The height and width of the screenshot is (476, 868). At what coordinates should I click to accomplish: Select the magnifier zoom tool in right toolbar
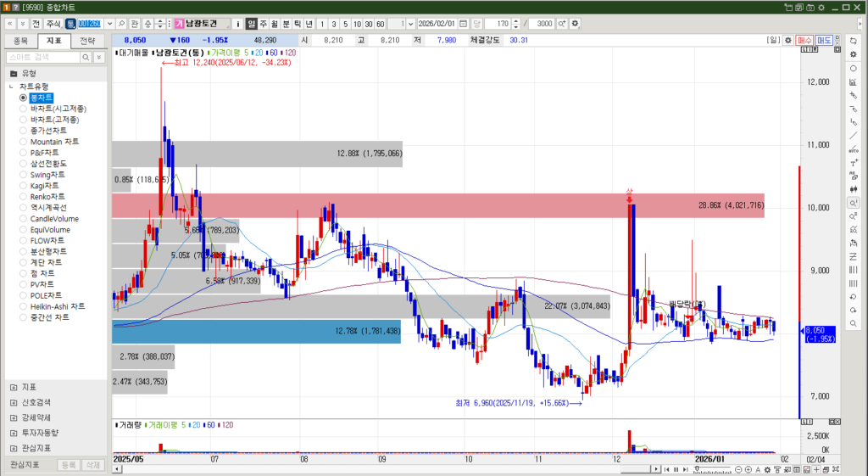click(853, 202)
